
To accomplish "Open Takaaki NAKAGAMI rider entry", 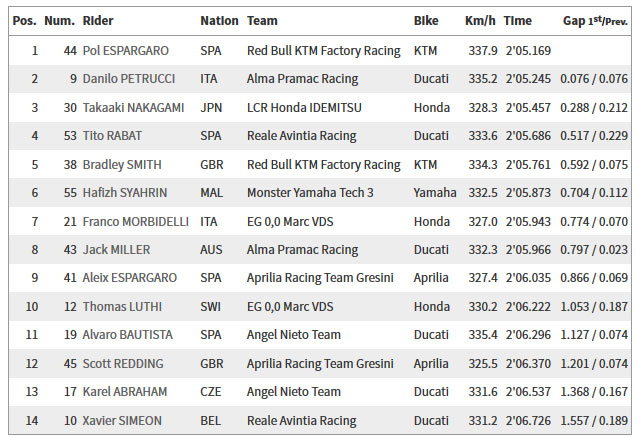I will 133,107.
